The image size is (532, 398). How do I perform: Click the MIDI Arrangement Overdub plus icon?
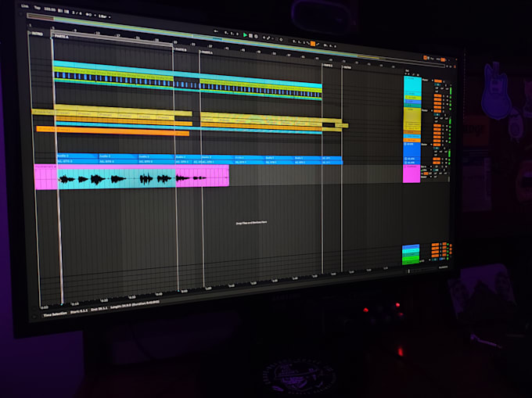tap(264, 38)
